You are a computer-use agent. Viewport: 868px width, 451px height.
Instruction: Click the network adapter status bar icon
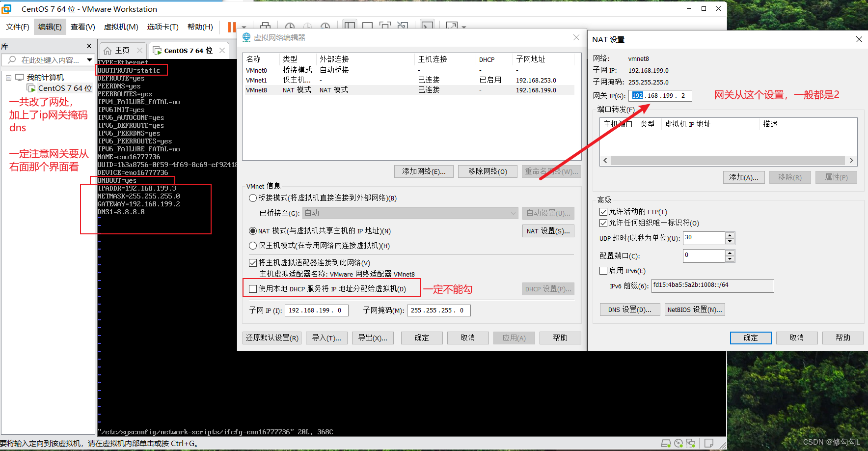click(691, 443)
